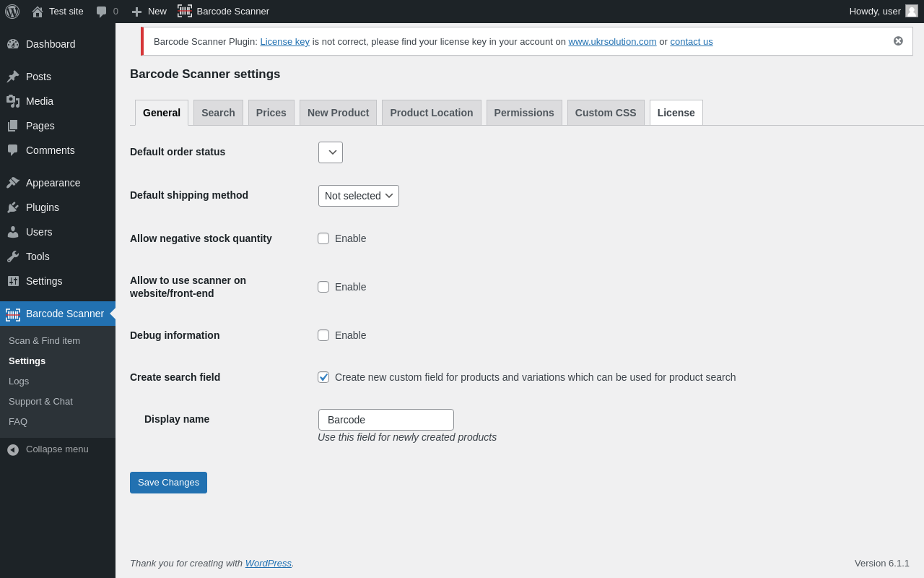The height and width of the screenshot is (578, 924).
Task: Switch to the Prices tab
Action: point(271,113)
